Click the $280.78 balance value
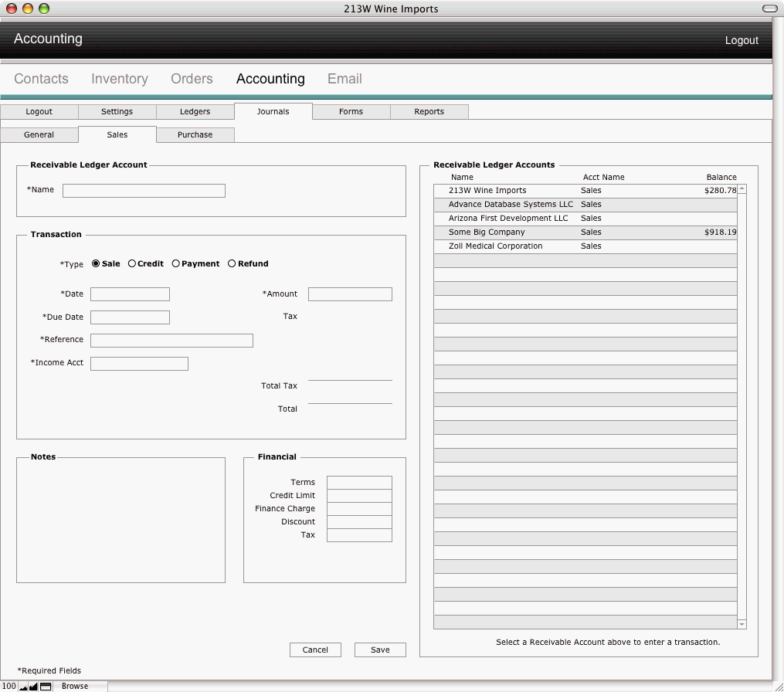 point(720,191)
